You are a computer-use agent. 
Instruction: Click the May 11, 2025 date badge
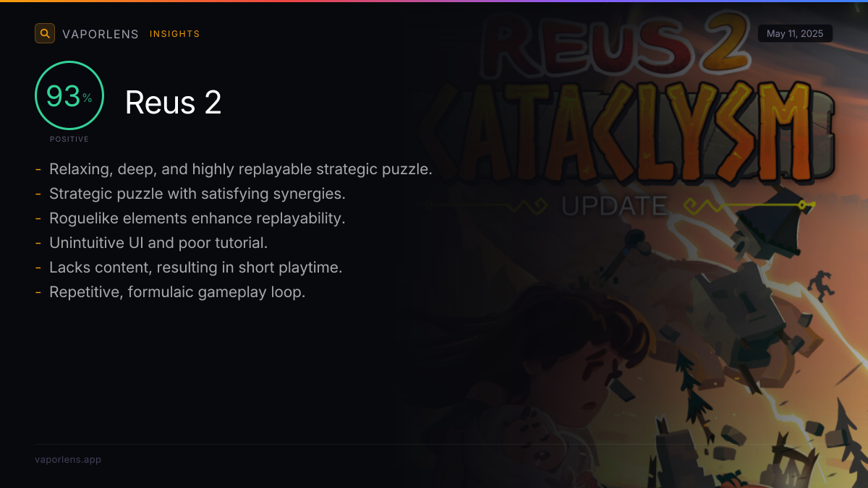pyautogui.click(x=795, y=34)
